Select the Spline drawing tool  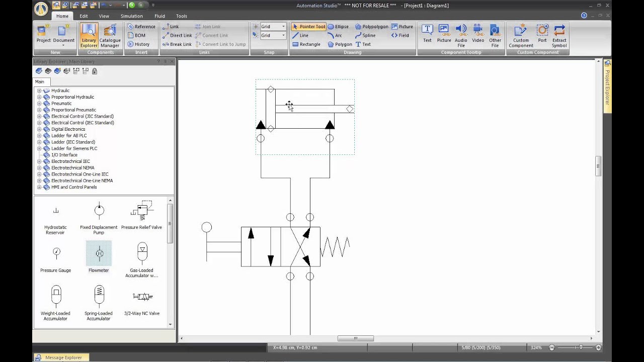tap(365, 35)
